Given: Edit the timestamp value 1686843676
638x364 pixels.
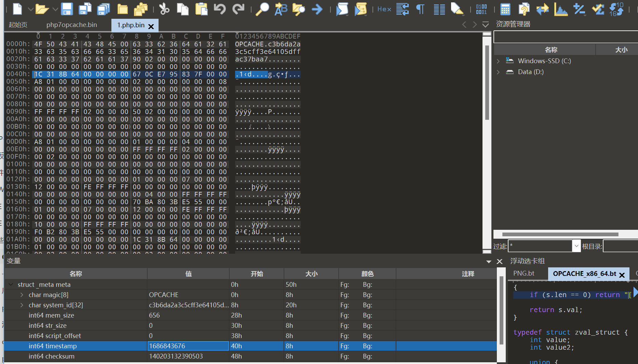Looking at the screenshot, I should click(188, 346).
